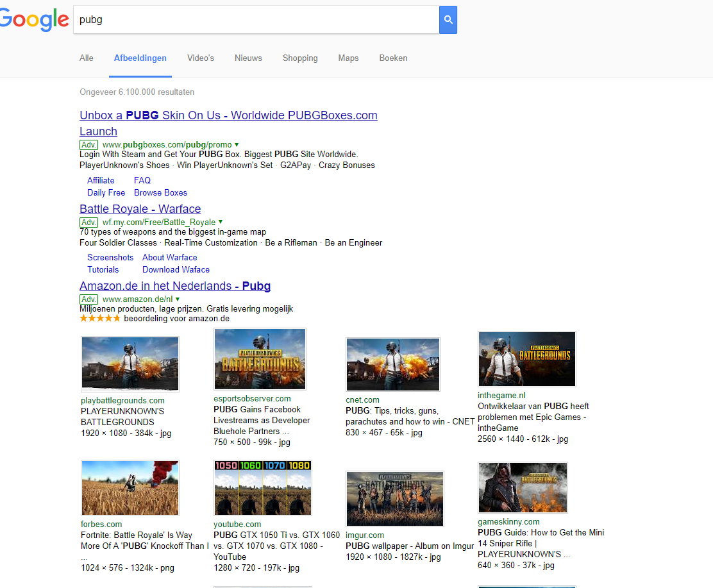Click the wf.my.com/Free/Battle_Royale URL

(159, 222)
